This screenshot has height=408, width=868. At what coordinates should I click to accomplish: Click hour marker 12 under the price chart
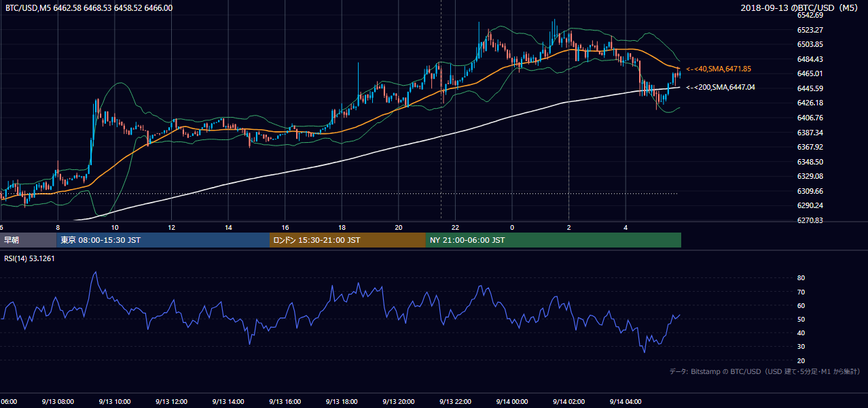pyautogui.click(x=171, y=228)
